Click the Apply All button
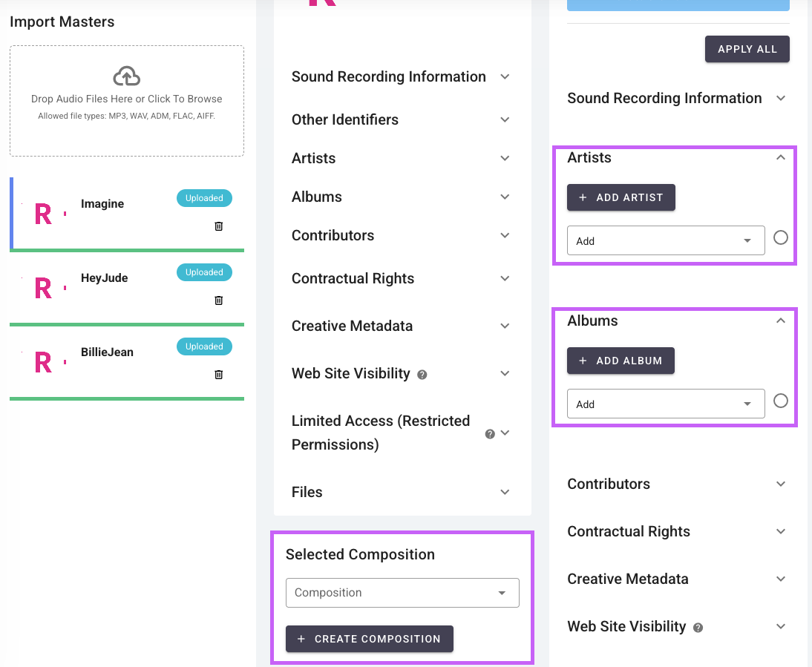Screen dimensions: 812x667 (x=747, y=49)
